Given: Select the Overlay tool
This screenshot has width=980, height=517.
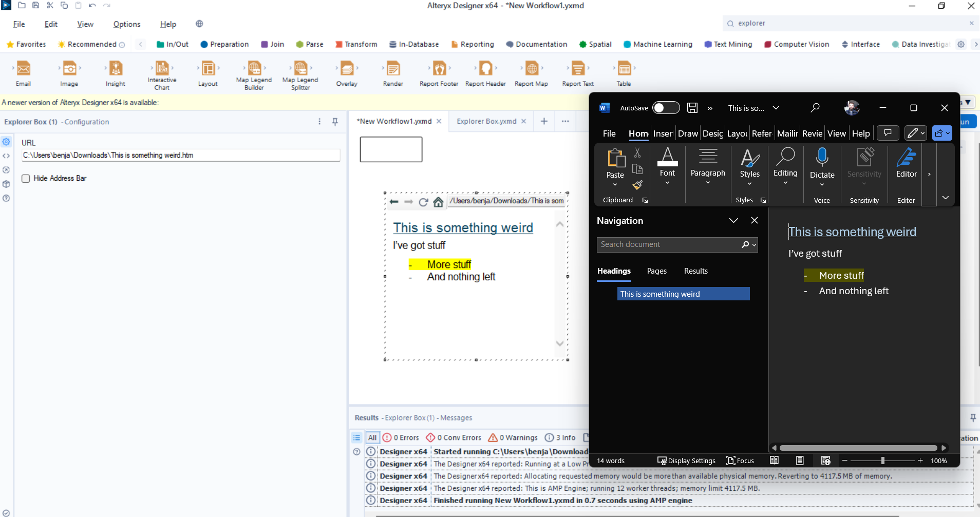Looking at the screenshot, I should [x=346, y=72].
